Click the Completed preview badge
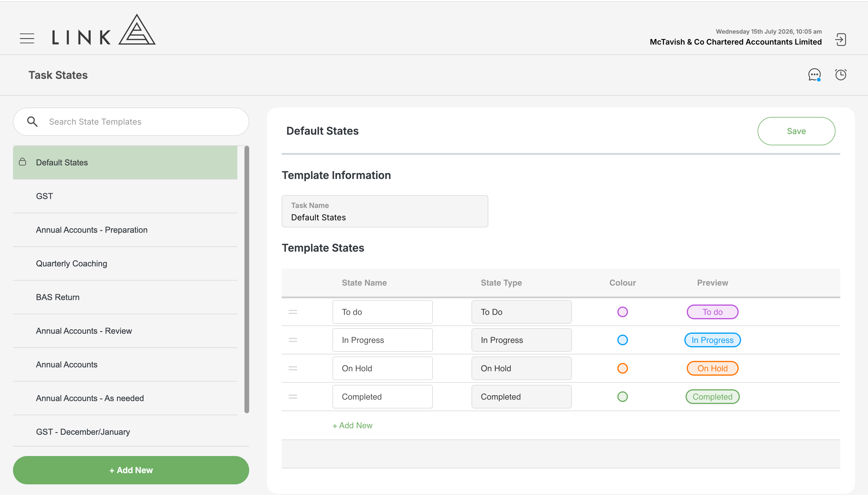 click(712, 397)
